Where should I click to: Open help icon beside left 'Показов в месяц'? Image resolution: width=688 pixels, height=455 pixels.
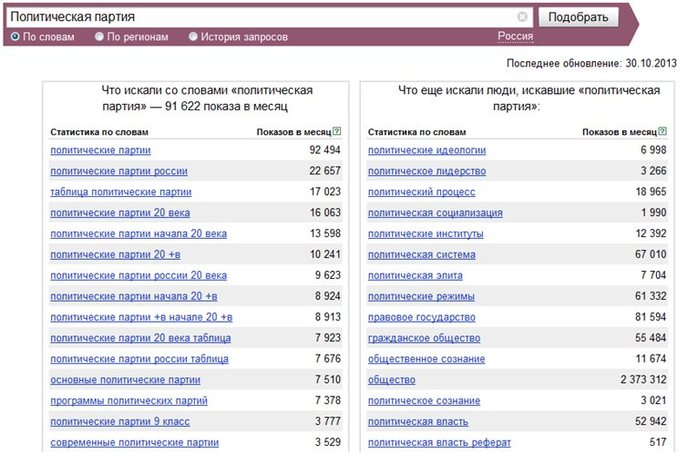pyautogui.click(x=337, y=131)
